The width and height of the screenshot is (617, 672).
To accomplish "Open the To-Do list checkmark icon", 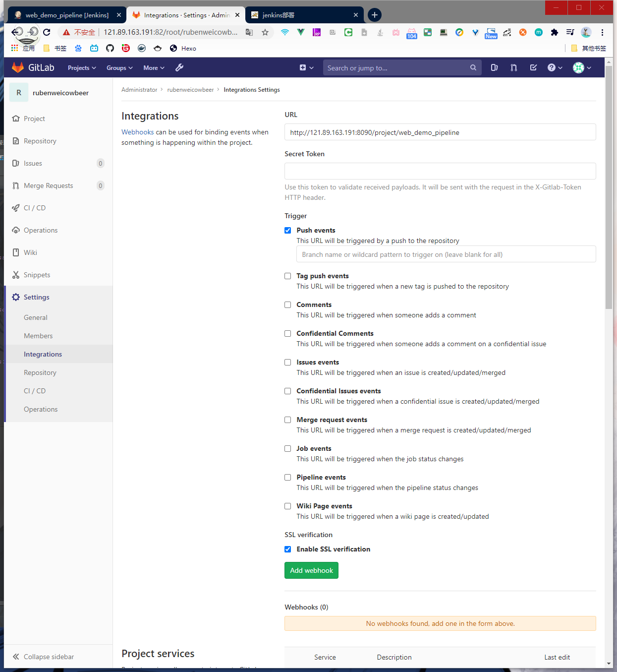I will tap(533, 67).
